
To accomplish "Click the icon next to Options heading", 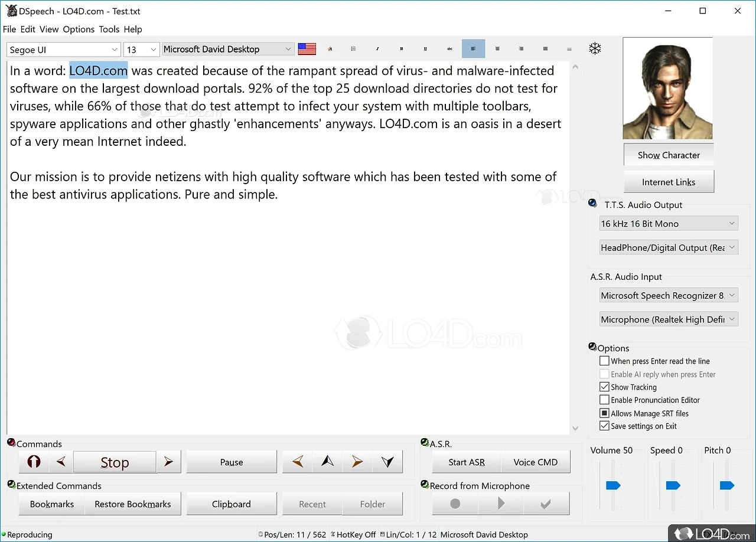I will tap(592, 347).
